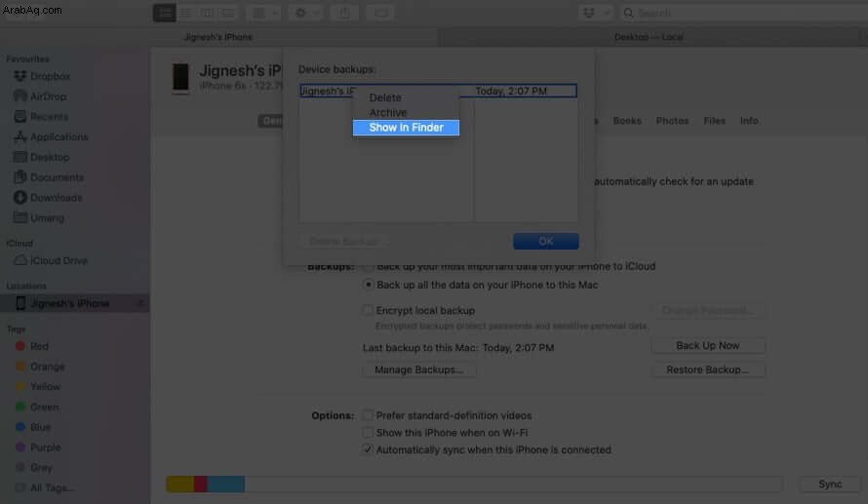Open the Files tab

tap(714, 121)
